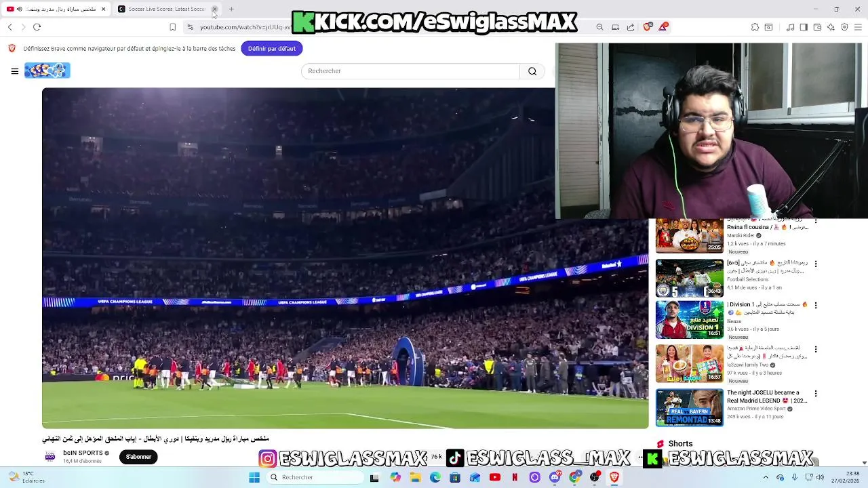Open Discord from the taskbar

[555, 477]
